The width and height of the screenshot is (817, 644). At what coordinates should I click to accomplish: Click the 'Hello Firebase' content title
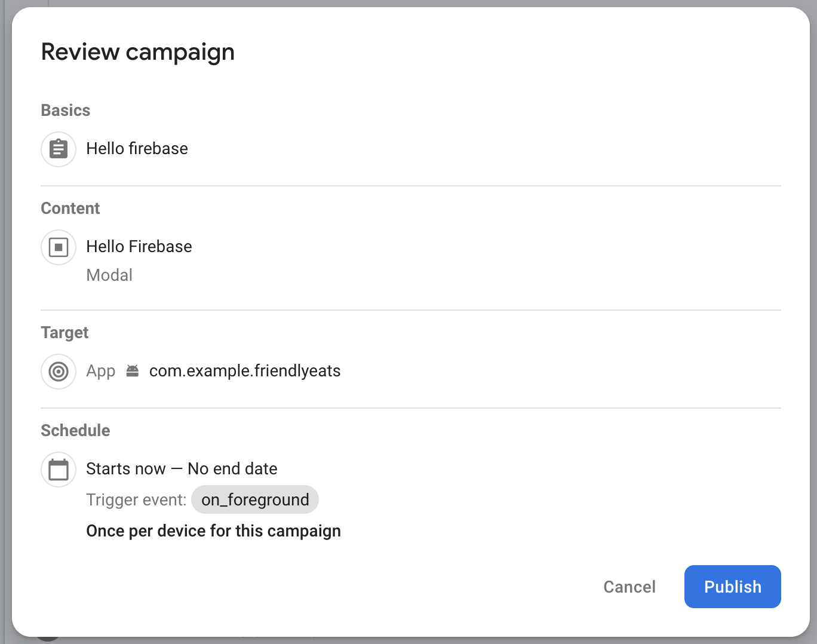point(139,247)
